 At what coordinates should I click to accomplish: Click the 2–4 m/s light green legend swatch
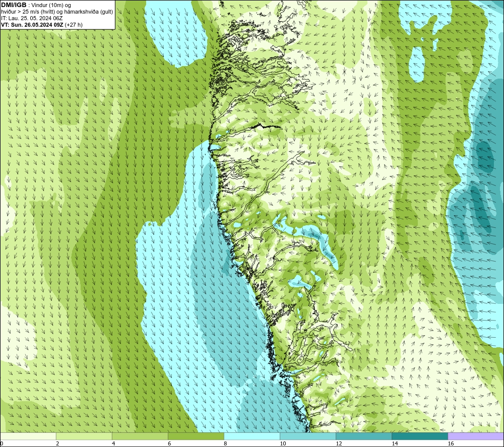pyautogui.click(x=84, y=436)
